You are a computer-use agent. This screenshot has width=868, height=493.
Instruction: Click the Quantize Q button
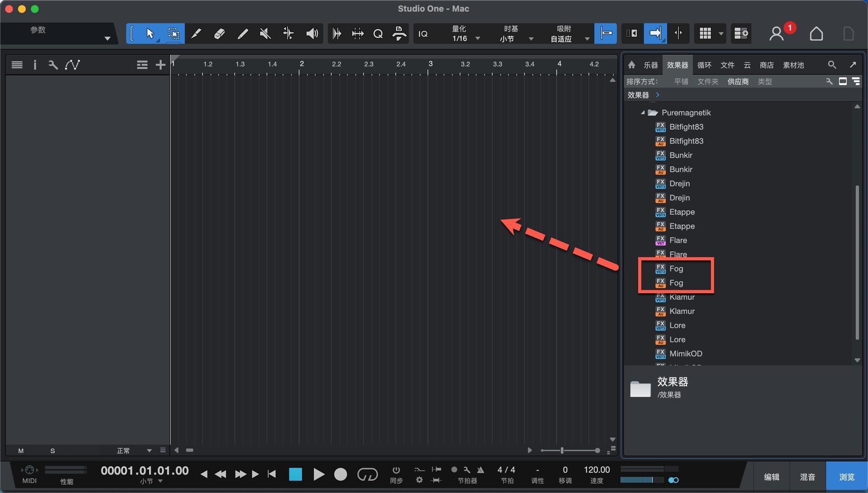click(378, 34)
